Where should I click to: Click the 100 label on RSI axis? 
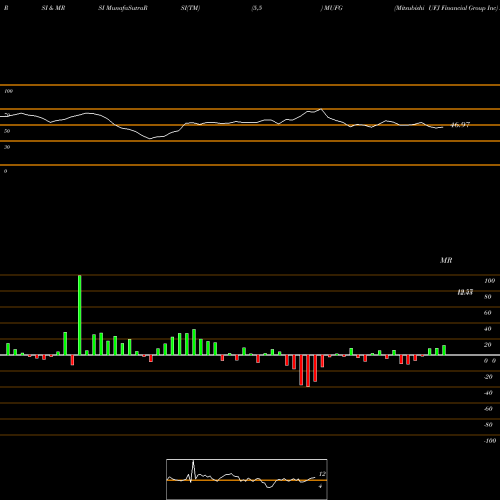(x=8, y=91)
